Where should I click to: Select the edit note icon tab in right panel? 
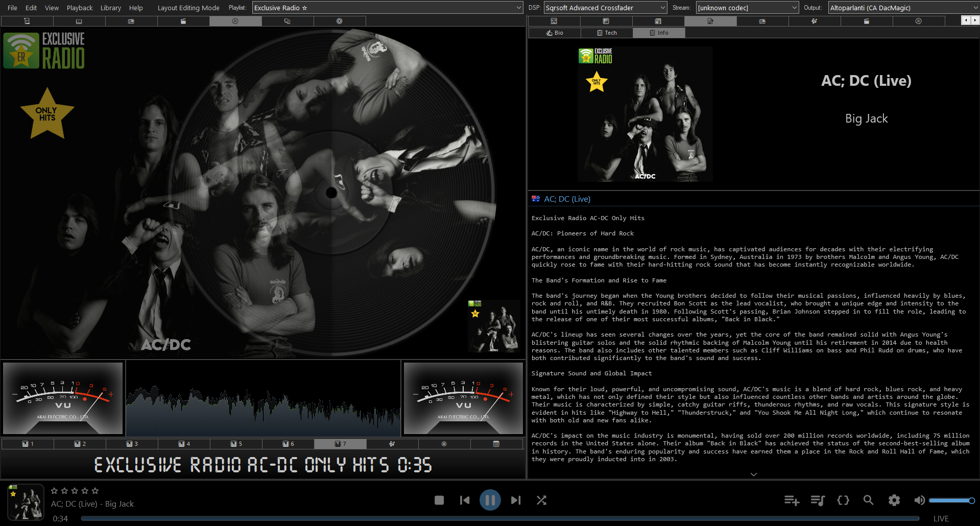click(710, 21)
